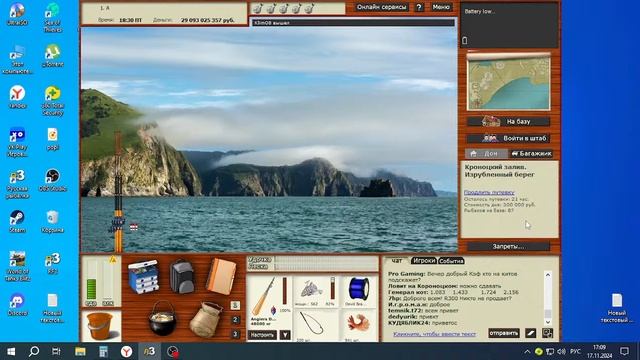Select rod slot 1 button

coord(235,305)
